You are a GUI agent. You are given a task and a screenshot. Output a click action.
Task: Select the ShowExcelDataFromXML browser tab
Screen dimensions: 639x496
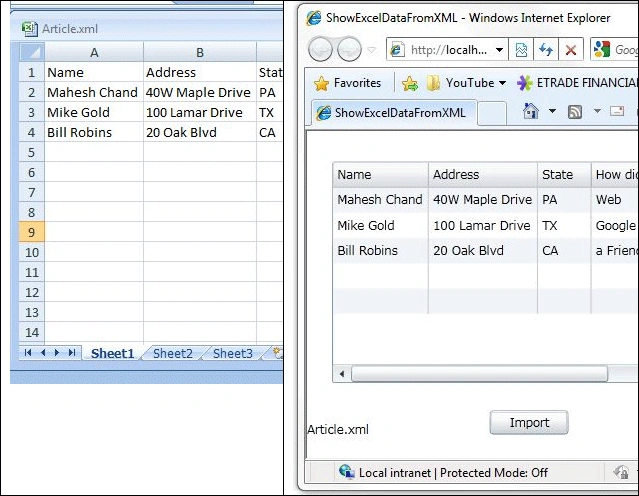coord(393,112)
